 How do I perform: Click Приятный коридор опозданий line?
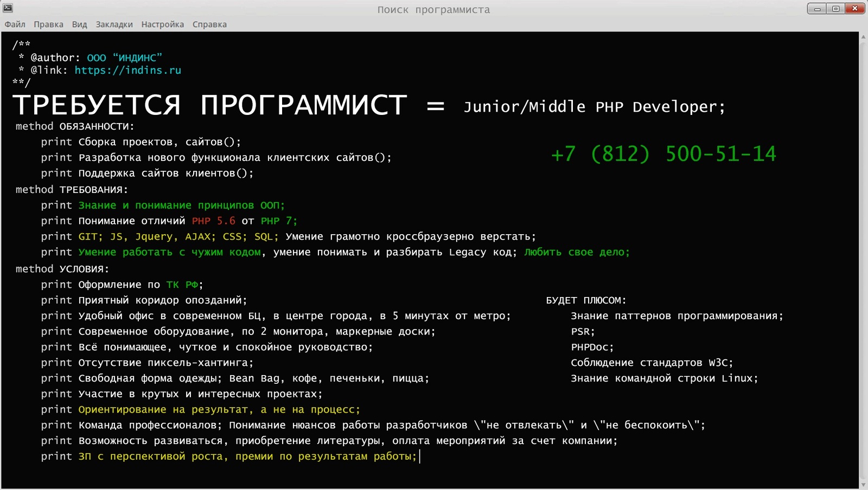(x=144, y=300)
